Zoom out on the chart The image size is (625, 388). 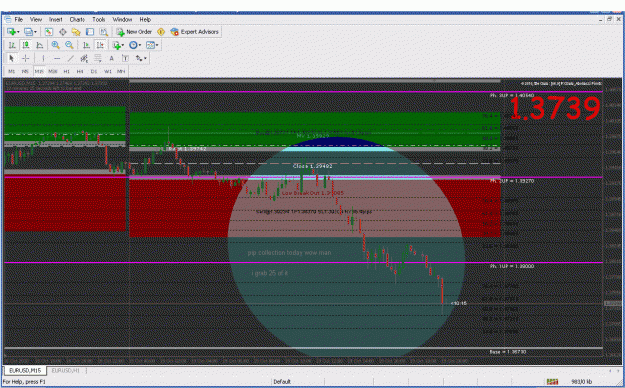tap(69, 45)
